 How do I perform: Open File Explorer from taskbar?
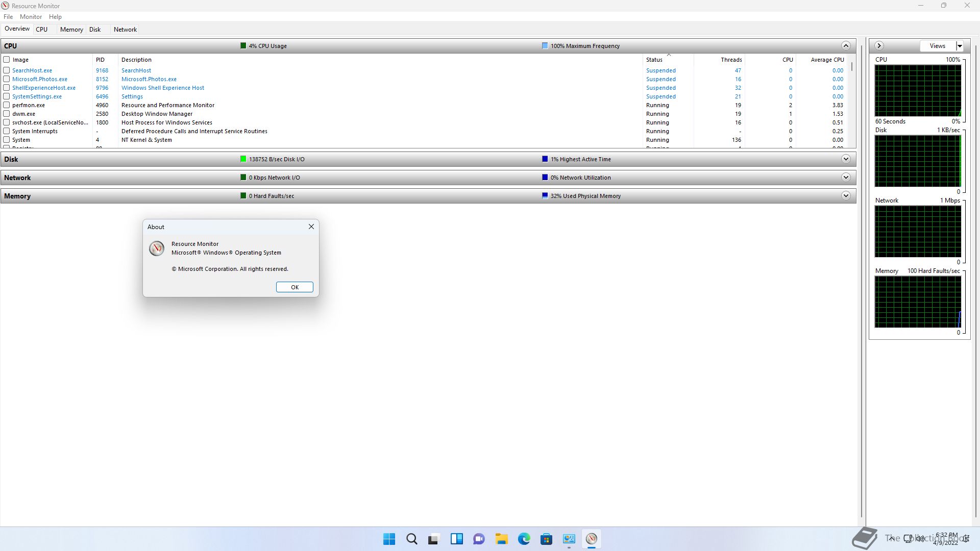501,539
